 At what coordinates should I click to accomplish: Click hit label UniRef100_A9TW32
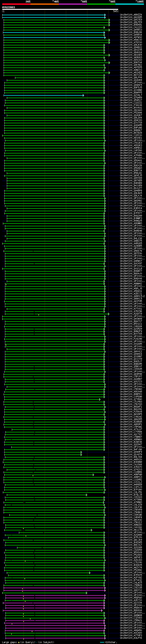(x=131, y=37)
